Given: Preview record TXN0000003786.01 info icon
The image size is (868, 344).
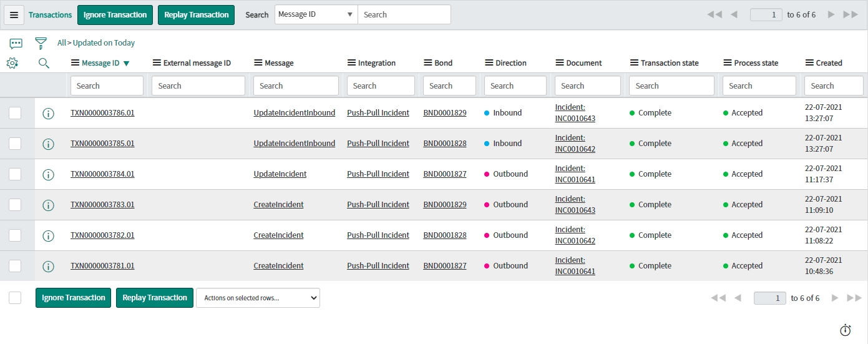Looking at the screenshot, I should [48, 114].
